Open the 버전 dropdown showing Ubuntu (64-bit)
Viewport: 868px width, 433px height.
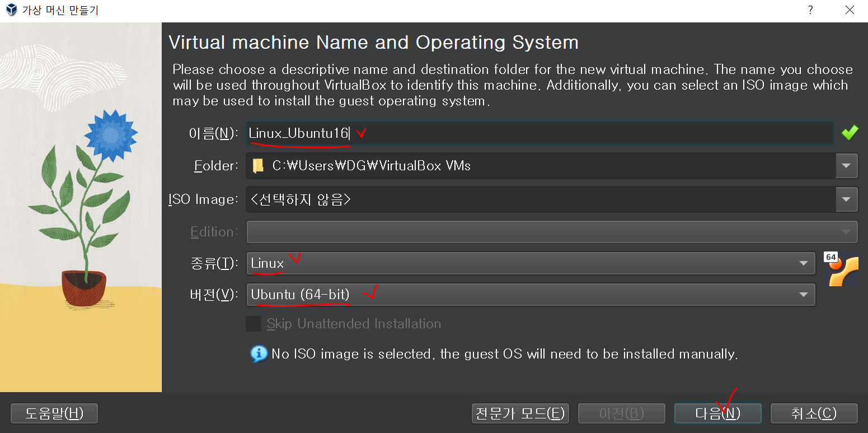[x=531, y=295]
